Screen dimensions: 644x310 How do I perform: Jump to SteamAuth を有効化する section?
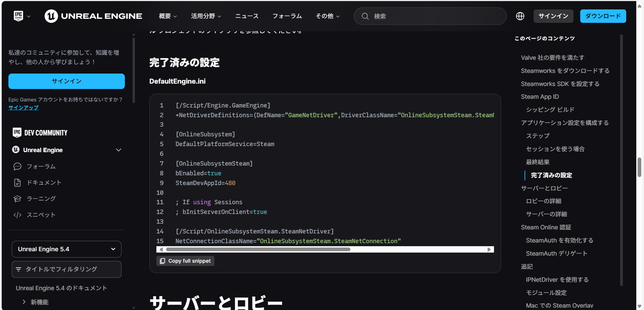point(559,240)
